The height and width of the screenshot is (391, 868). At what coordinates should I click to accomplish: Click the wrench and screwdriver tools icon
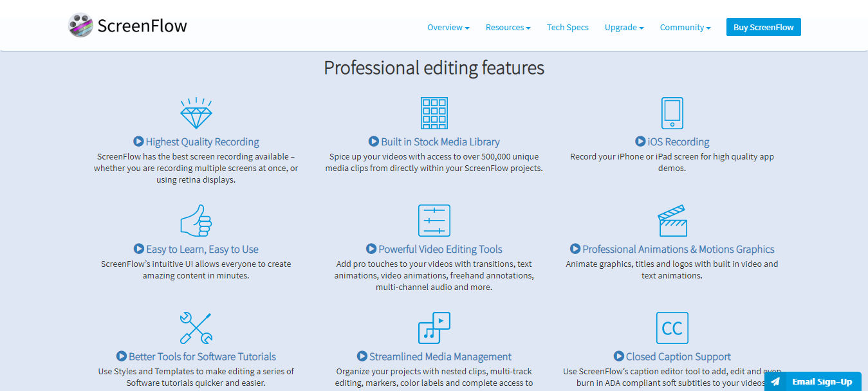click(196, 328)
